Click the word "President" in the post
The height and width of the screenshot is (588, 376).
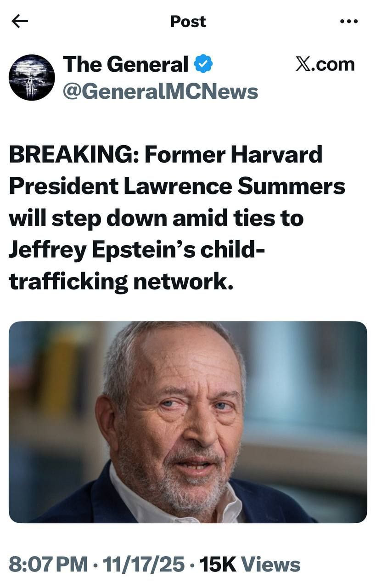(62, 186)
